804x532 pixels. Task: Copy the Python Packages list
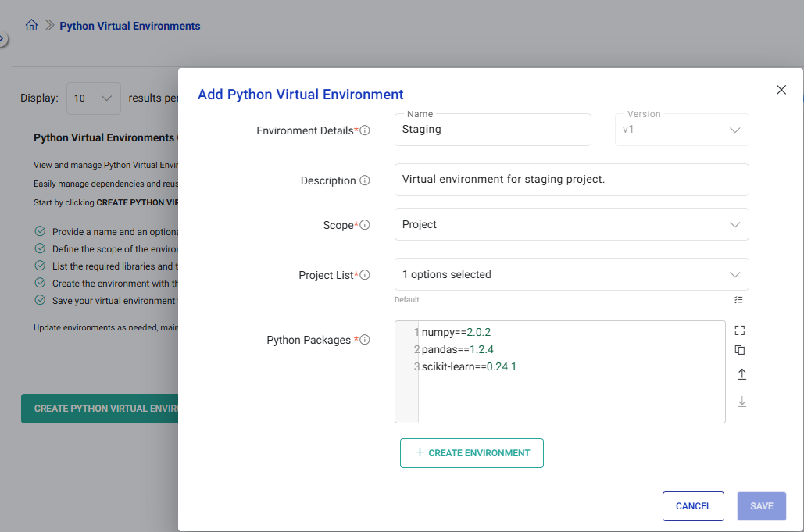point(740,350)
